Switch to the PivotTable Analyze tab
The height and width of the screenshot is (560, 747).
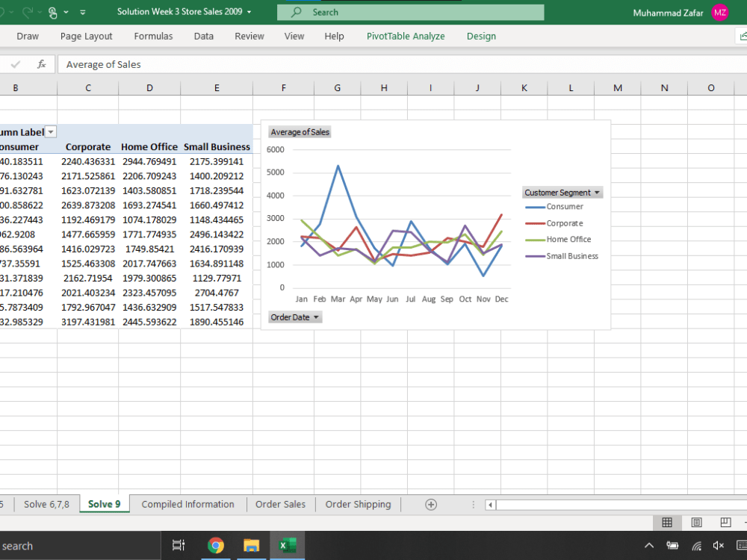pyautogui.click(x=406, y=36)
